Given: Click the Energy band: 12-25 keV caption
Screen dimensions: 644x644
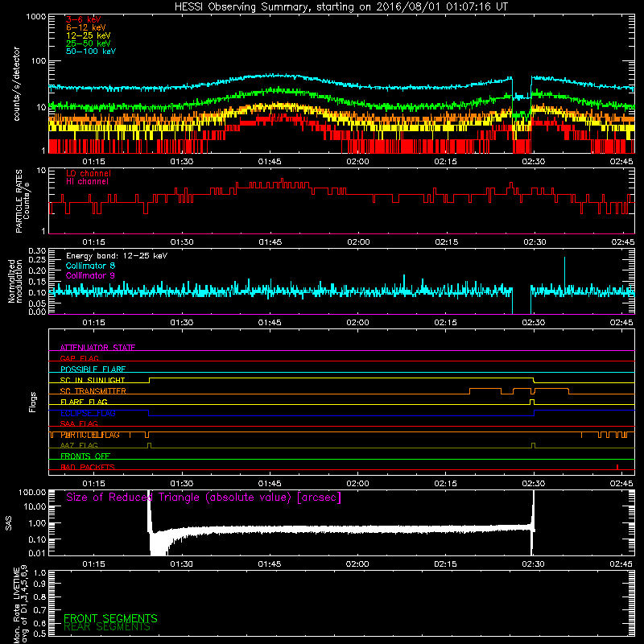Looking at the screenshot, I should coord(117,256).
